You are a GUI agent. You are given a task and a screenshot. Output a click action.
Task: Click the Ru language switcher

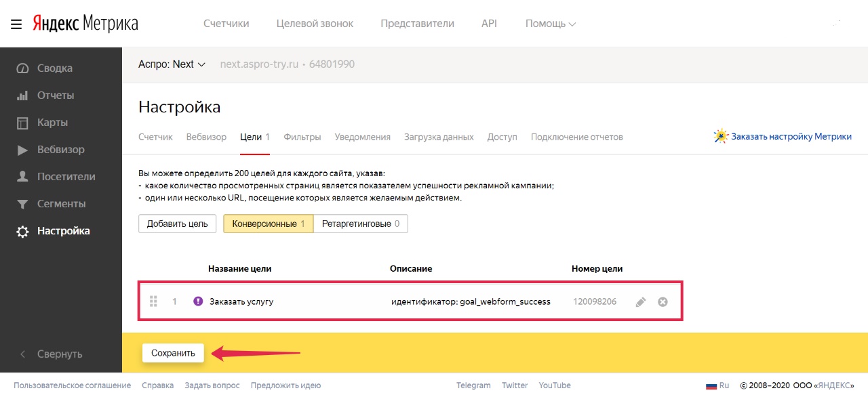tap(724, 385)
